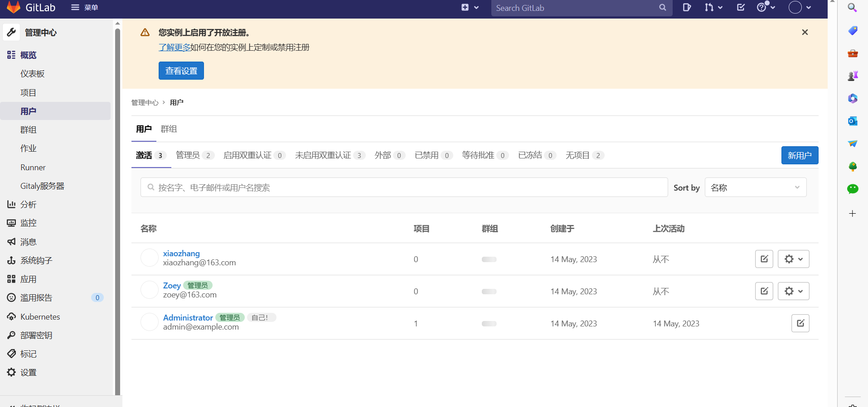The width and height of the screenshot is (868, 407).
Task: Select the 用户 tab
Action: (x=144, y=129)
